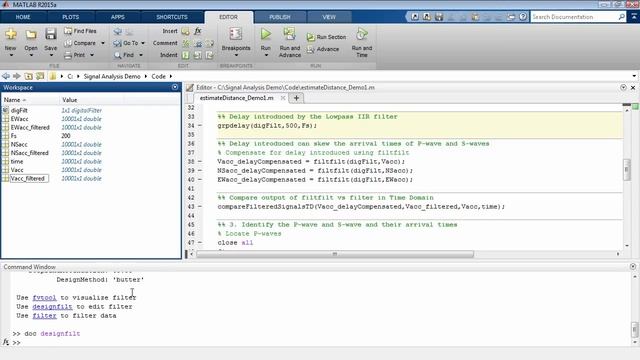The width and height of the screenshot is (640, 360).
Task: Click the Find magnifier icon
Action: pyautogui.click(x=118, y=55)
